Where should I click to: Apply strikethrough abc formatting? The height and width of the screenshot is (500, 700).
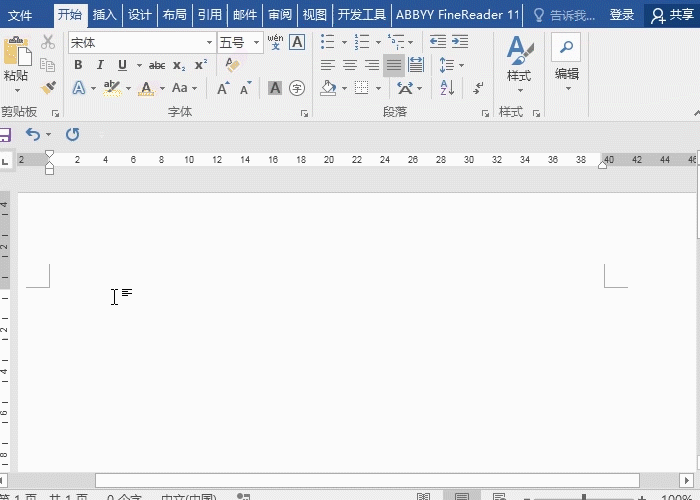click(157, 66)
